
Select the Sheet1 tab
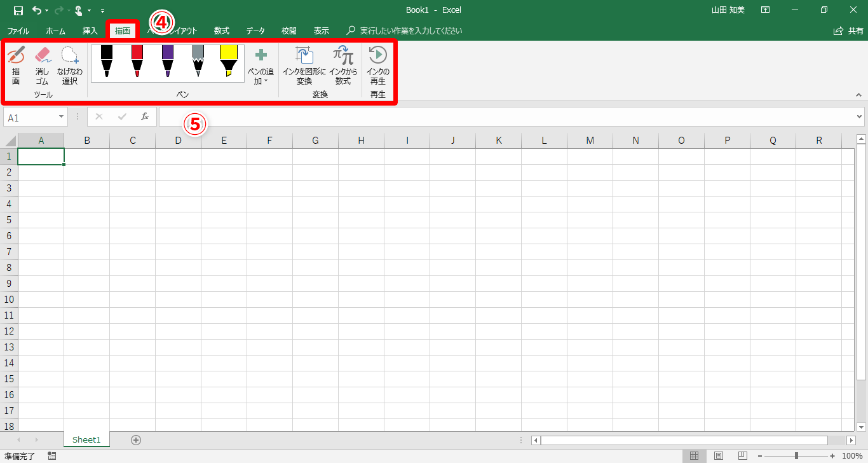coord(86,439)
